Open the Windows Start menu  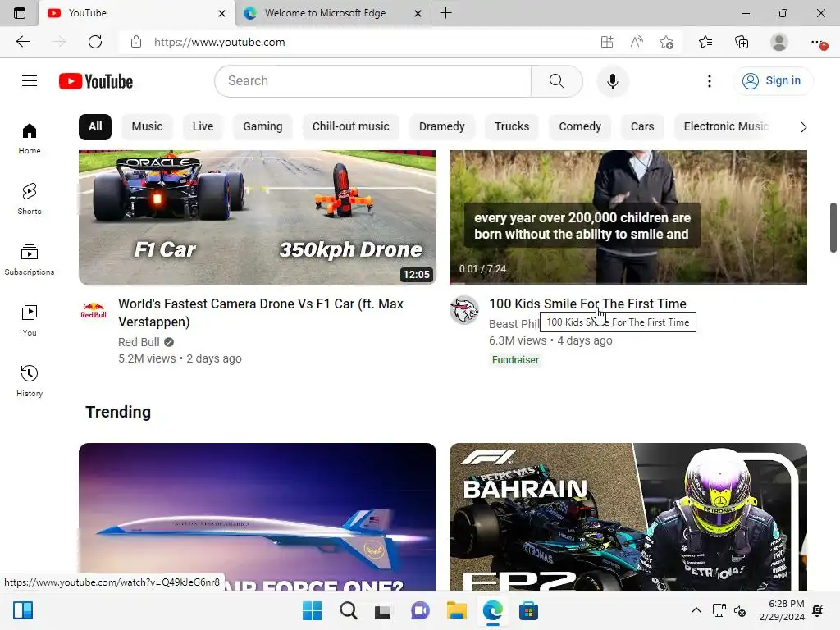pyautogui.click(x=312, y=610)
